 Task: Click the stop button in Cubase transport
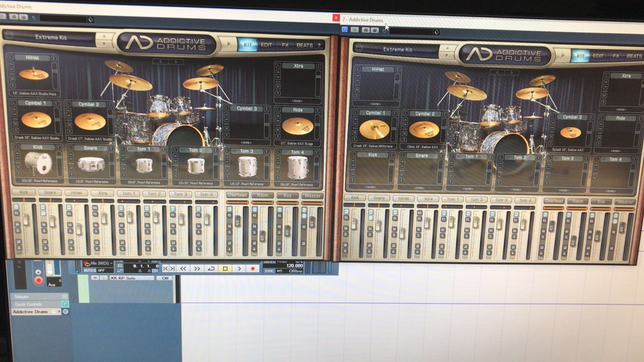(225, 268)
